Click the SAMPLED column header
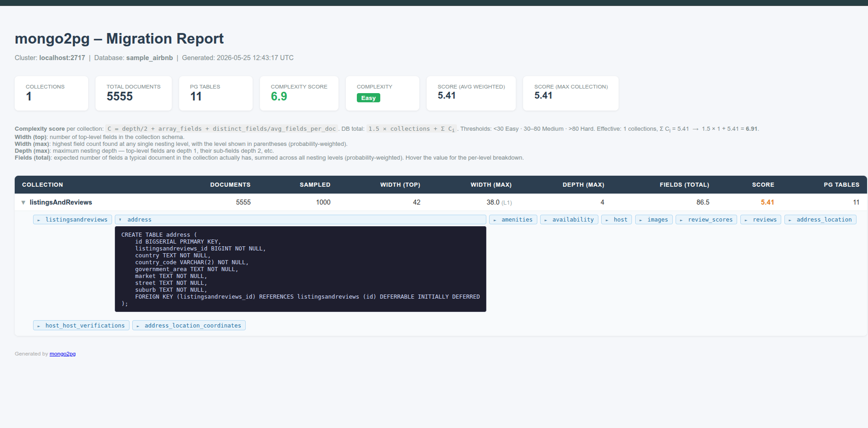 click(315, 184)
